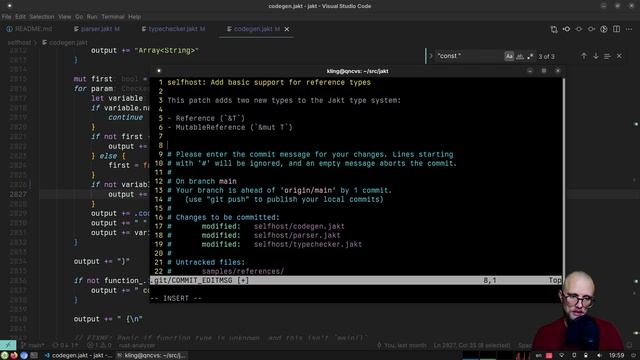640x360 pixels.
Task: Click terminal window menu dot icon
Action: (x=159, y=71)
